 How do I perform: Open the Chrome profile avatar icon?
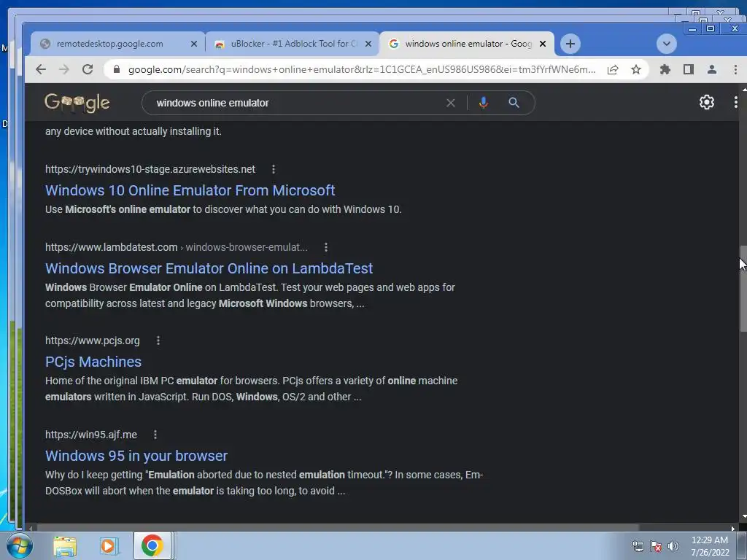pyautogui.click(x=712, y=69)
